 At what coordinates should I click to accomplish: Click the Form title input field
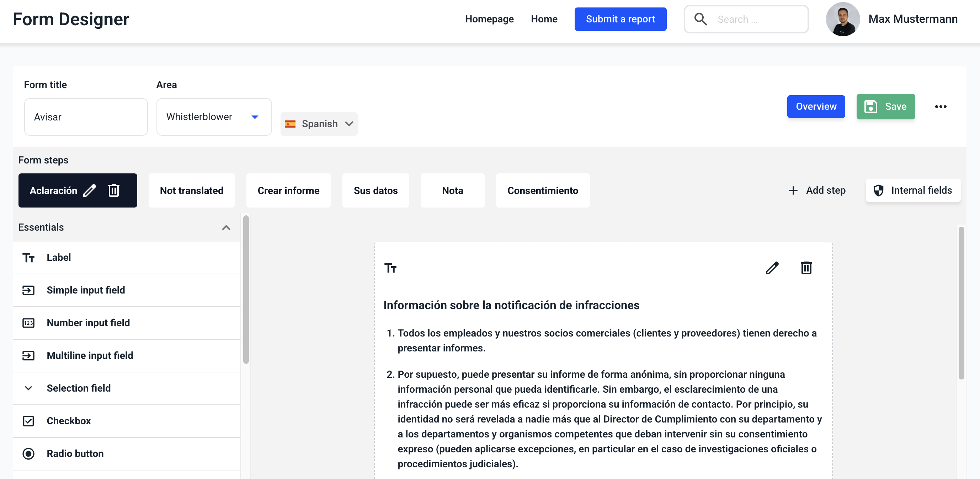point(86,117)
